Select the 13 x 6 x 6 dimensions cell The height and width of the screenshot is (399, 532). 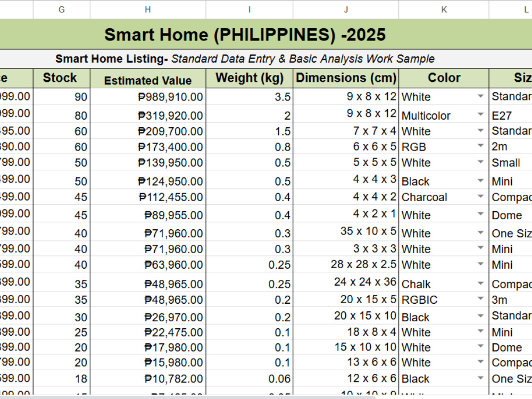346,362
